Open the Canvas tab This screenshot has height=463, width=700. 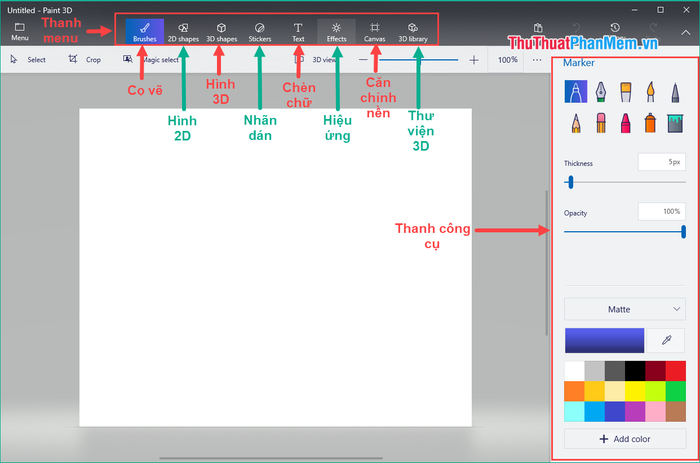tap(375, 31)
